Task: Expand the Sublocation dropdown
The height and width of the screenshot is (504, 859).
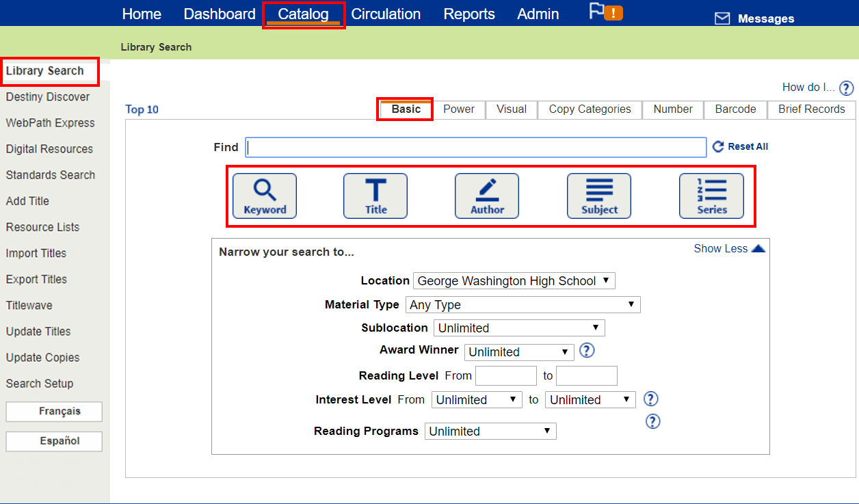Action: coord(519,328)
